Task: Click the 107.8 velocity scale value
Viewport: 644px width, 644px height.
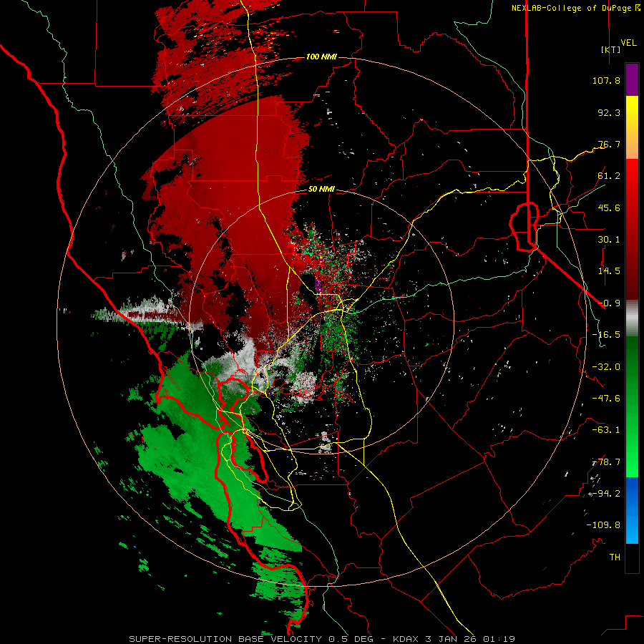Action: click(x=606, y=80)
